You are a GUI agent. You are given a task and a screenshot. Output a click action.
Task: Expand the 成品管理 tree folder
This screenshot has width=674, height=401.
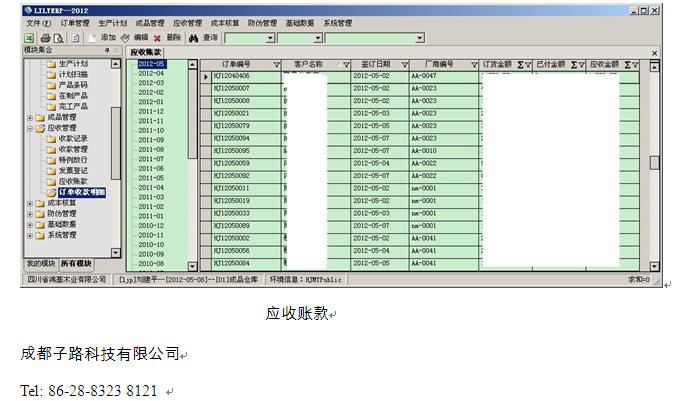(x=27, y=117)
